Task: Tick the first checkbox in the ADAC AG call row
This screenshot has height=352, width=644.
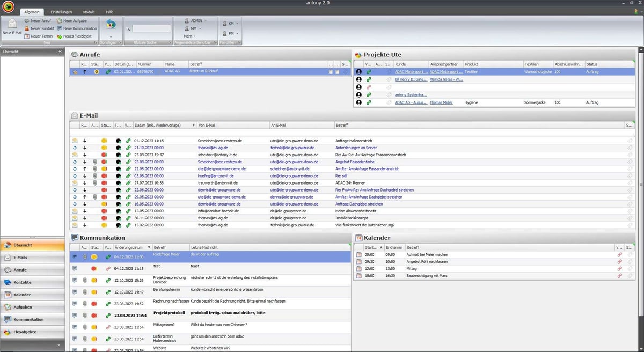Action: pos(331,71)
